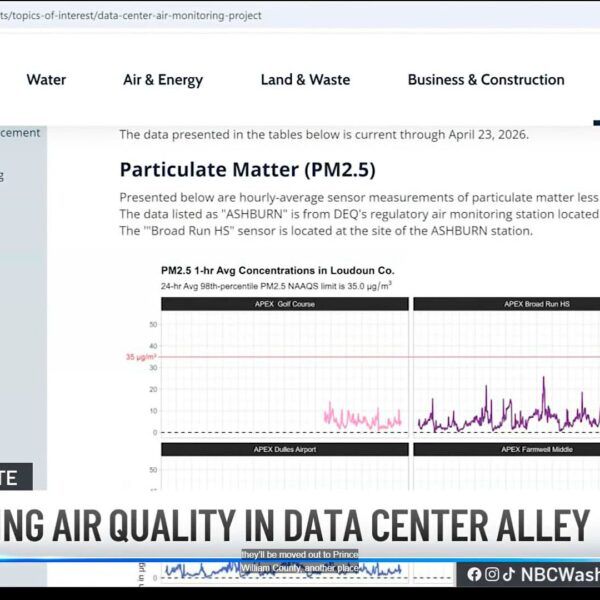Click the APEX Golf Course chart header
The image size is (600, 600).
point(285,304)
